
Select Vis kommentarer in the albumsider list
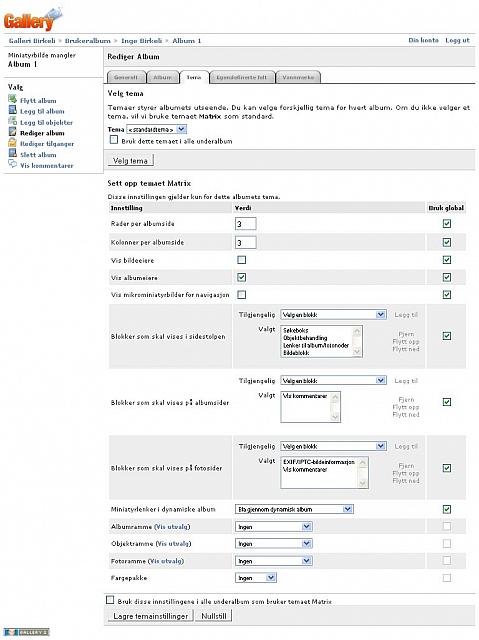point(305,396)
